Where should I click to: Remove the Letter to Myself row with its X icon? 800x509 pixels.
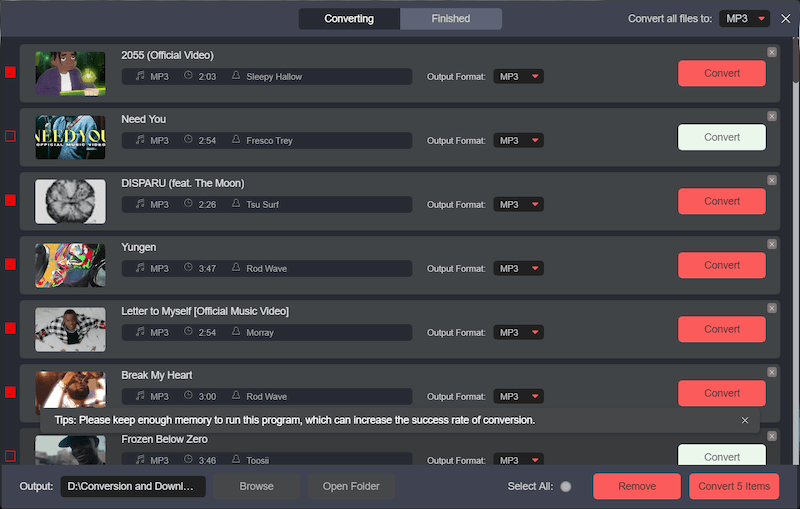771,308
